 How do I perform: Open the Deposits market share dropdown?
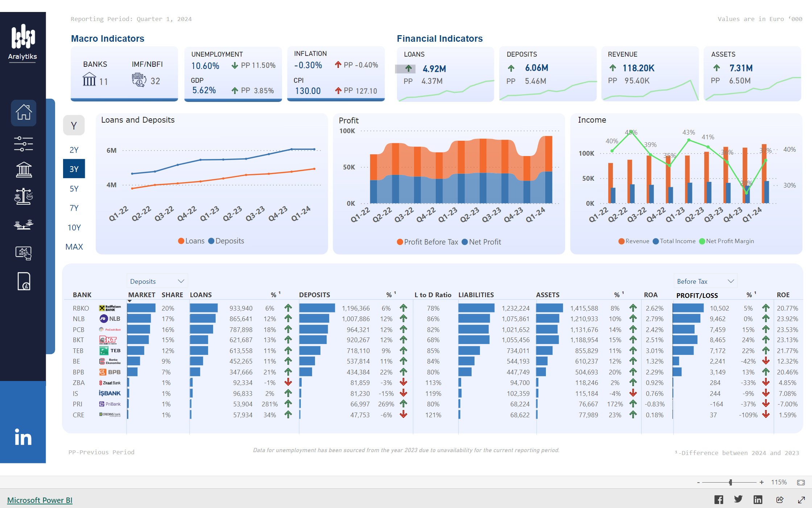[157, 281]
